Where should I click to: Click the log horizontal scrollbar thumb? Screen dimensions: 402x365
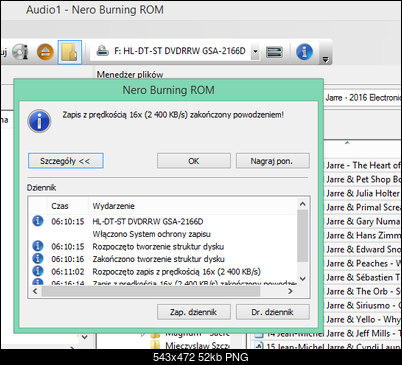(x=151, y=291)
